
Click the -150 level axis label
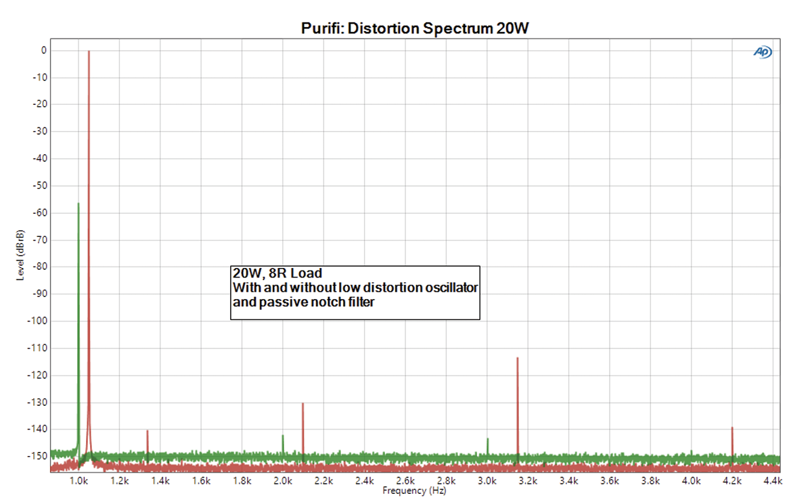(x=37, y=456)
